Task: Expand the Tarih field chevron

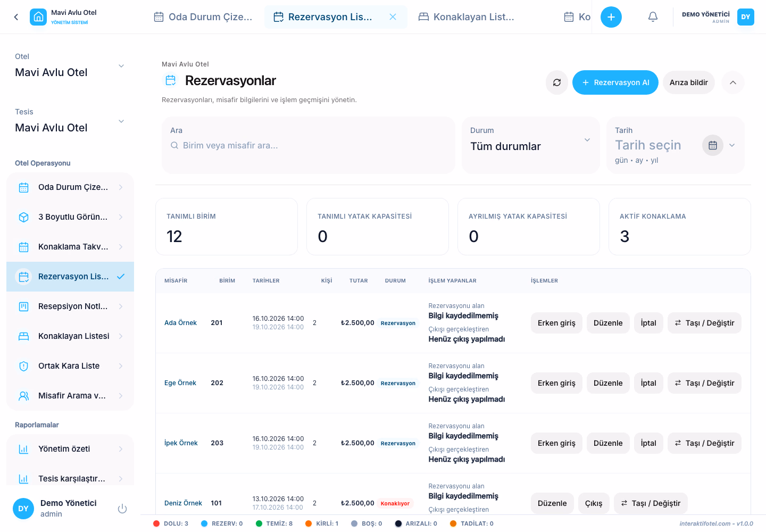Action: click(732, 145)
